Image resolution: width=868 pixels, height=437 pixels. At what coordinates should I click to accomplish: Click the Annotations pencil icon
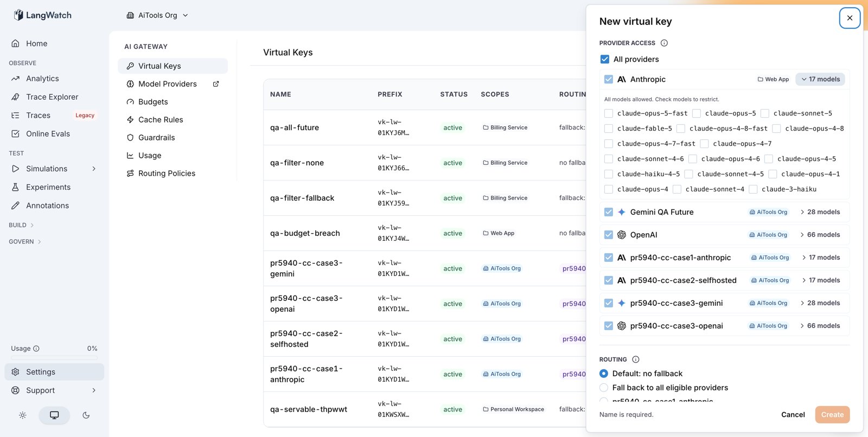click(16, 205)
